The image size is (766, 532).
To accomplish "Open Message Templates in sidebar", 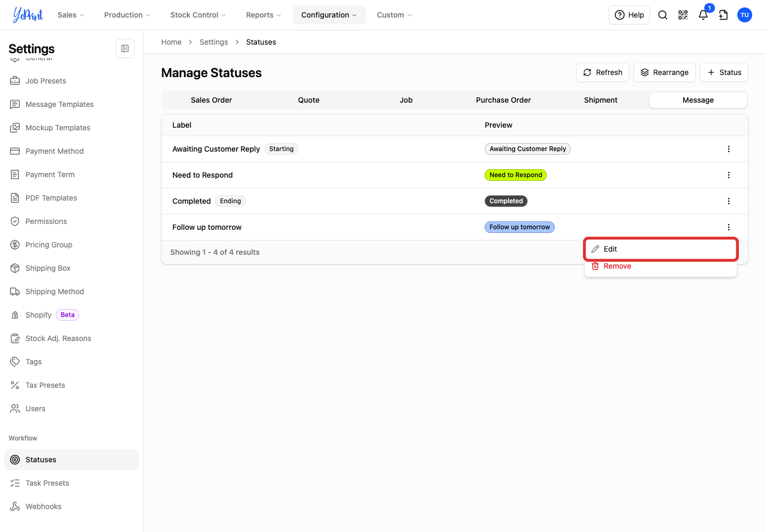I will (71, 104).
